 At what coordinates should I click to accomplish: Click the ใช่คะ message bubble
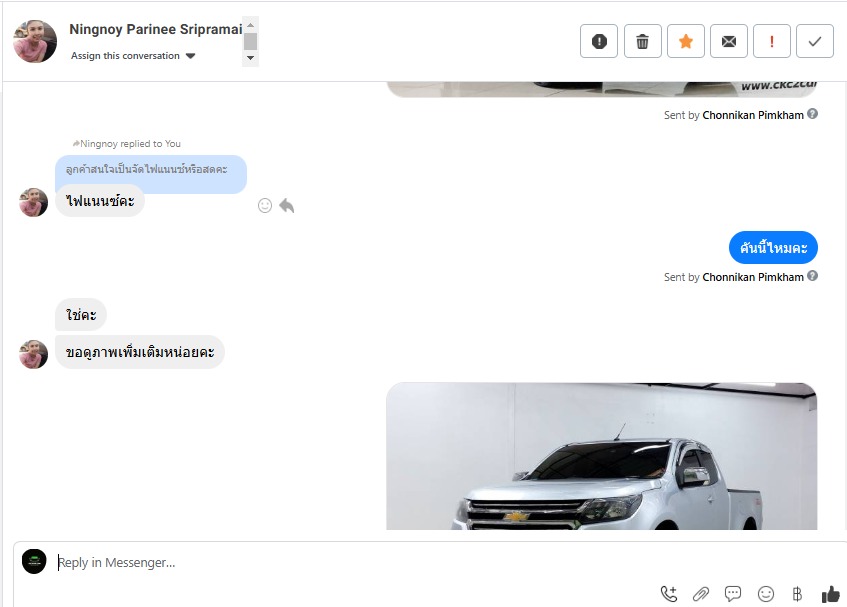(81, 314)
